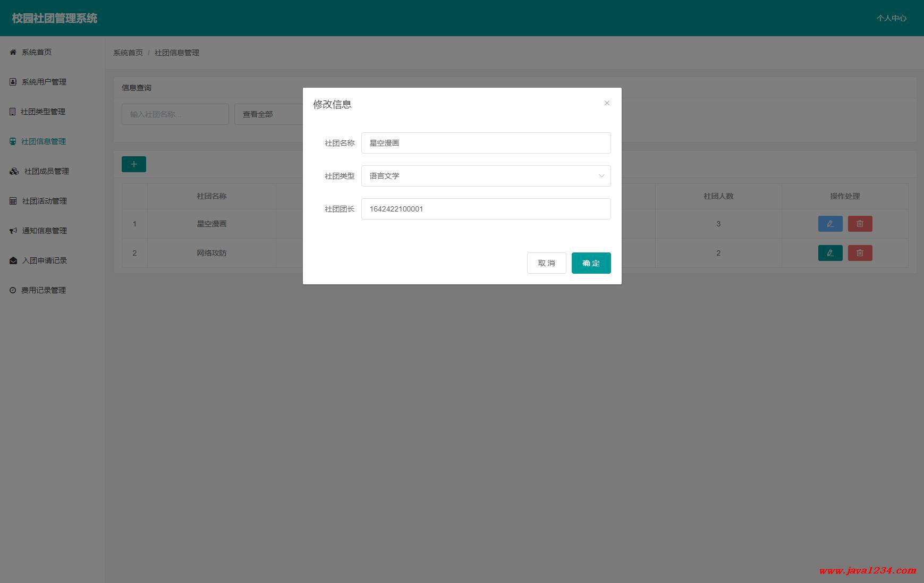Open 个人中心 in the header
This screenshot has height=583, width=924.
tap(891, 18)
